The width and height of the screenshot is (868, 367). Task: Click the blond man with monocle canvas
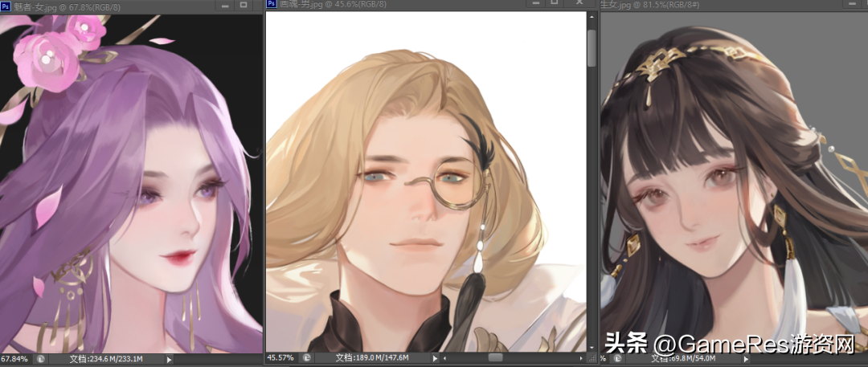pyautogui.click(x=426, y=181)
